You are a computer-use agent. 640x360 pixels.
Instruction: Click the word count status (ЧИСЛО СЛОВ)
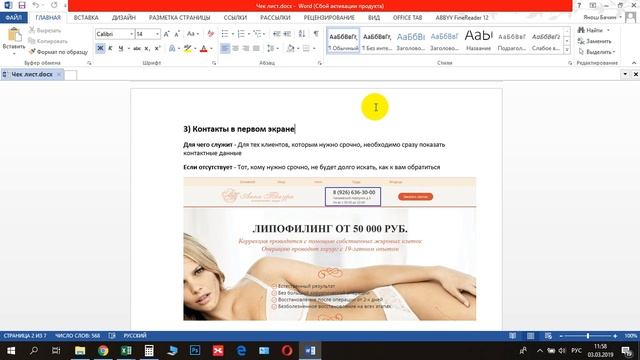pos(78,336)
